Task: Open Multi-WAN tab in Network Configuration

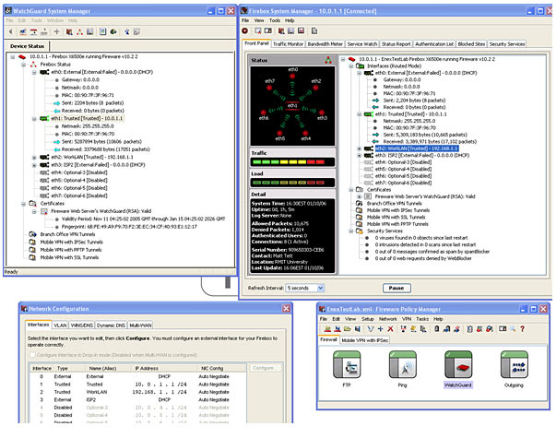Action: click(x=140, y=325)
